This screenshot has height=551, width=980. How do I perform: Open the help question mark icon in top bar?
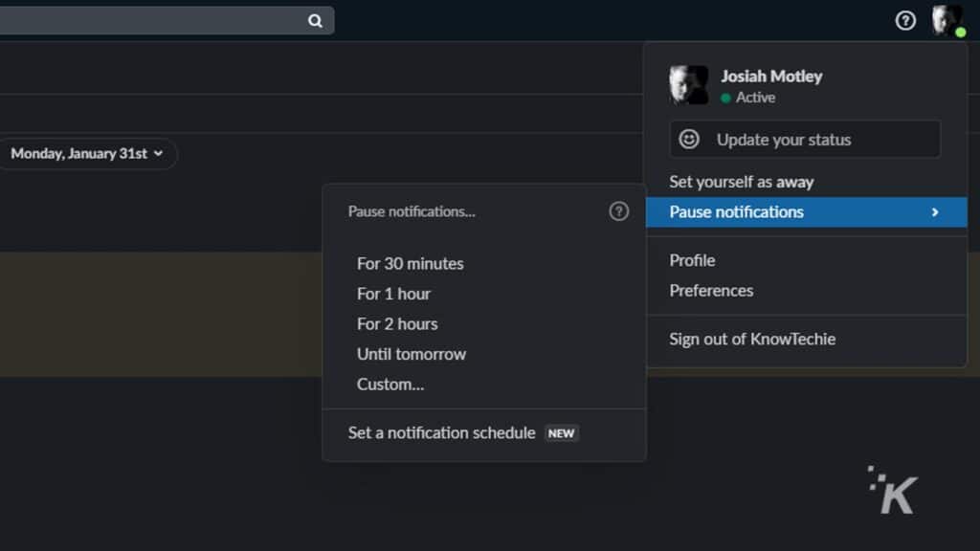[905, 21]
